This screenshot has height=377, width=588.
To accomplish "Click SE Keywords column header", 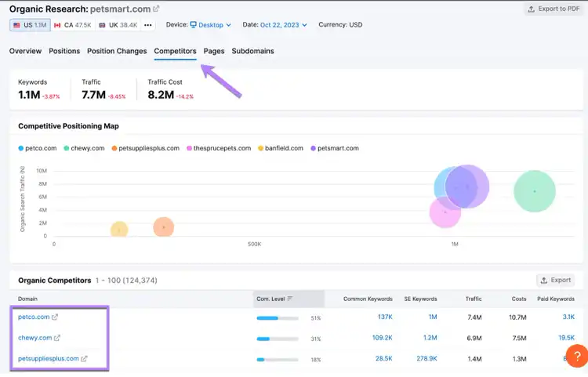I will (x=420, y=299).
